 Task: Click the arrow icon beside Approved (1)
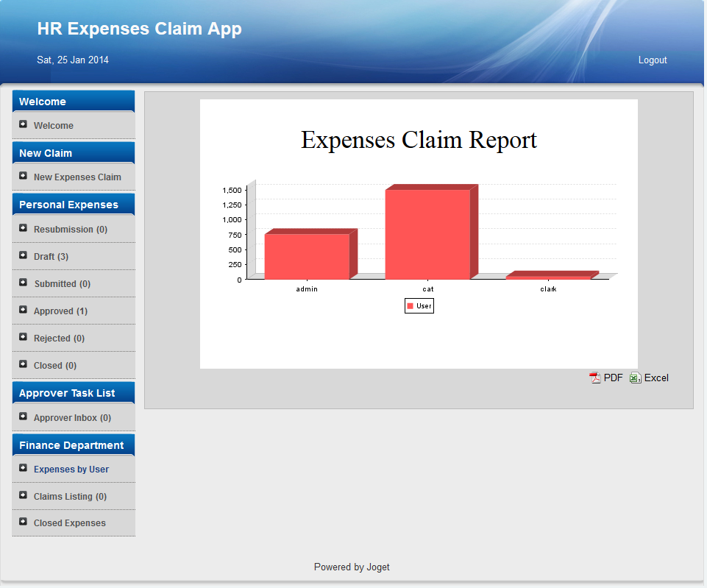[24, 310]
